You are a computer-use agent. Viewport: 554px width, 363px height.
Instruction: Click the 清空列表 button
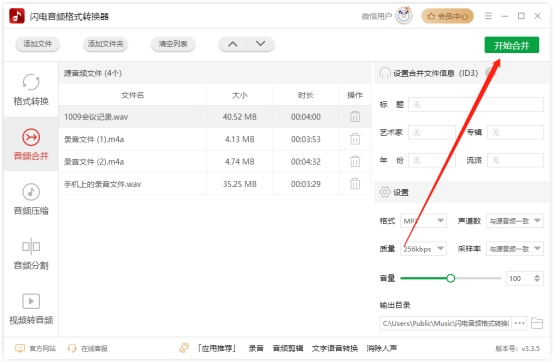(x=173, y=44)
